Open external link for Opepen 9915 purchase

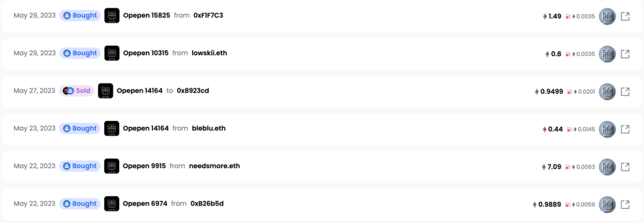(624, 167)
